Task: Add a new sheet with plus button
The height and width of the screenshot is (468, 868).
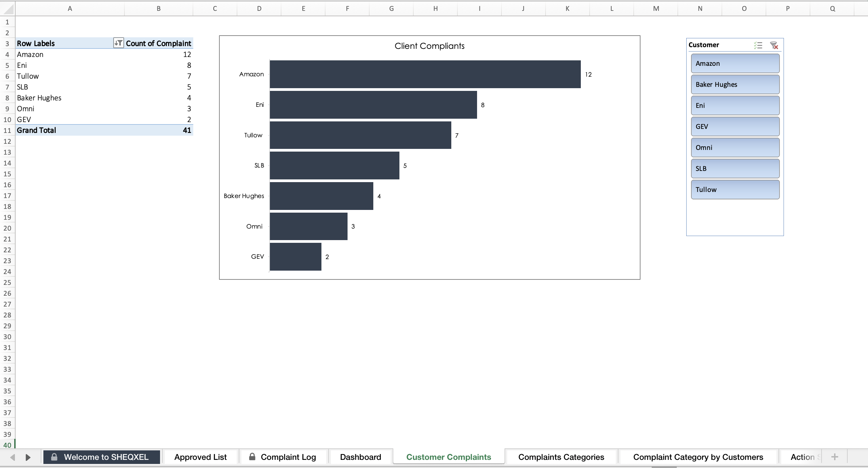Action: click(x=835, y=457)
